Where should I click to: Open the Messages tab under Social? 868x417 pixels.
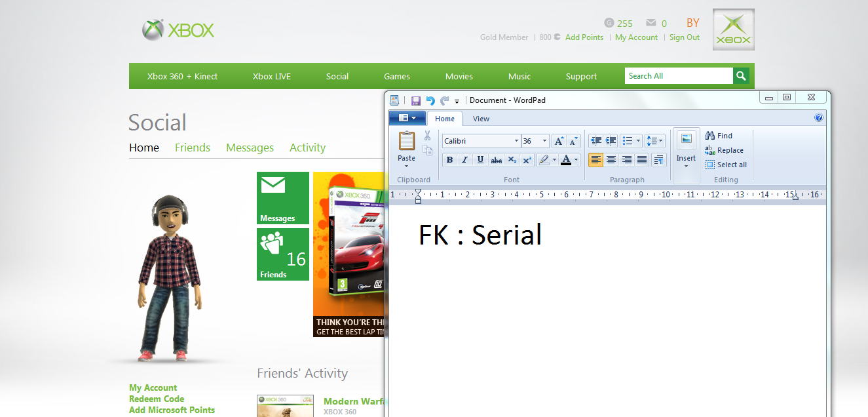[x=250, y=148]
